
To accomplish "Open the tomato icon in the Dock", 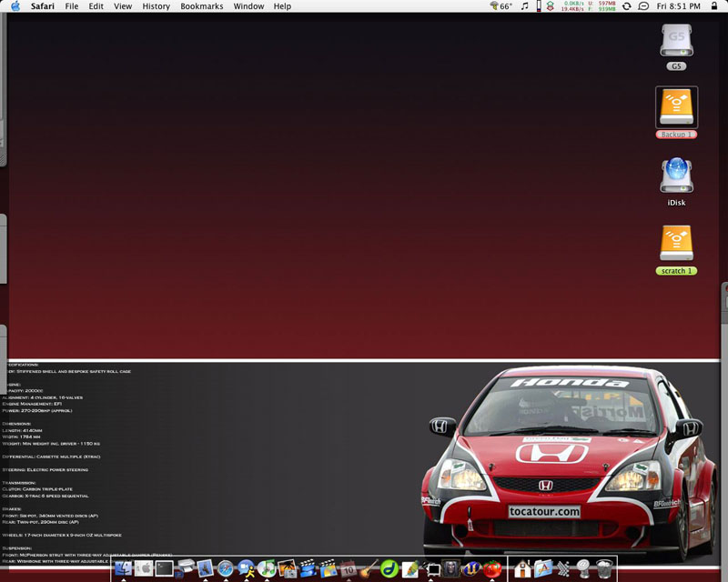I will [492, 568].
